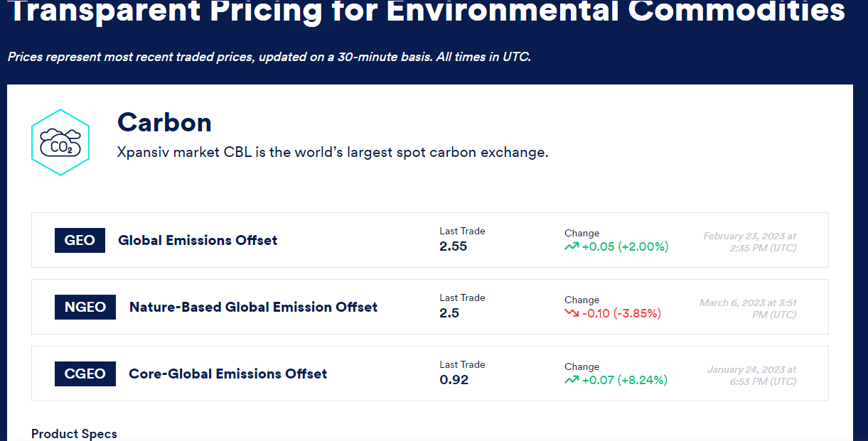
Task: Click the CO2 cloud hexagon icon
Action: pyautogui.click(x=60, y=142)
